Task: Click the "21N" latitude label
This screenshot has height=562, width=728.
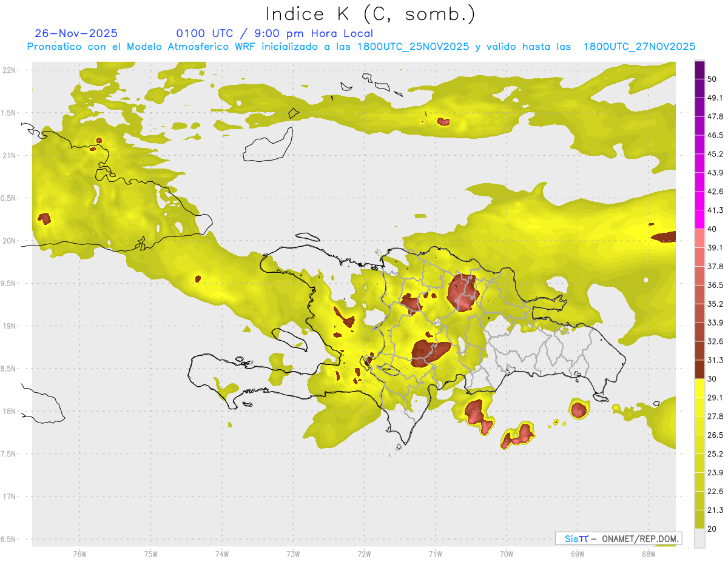Action: [x=10, y=155]
